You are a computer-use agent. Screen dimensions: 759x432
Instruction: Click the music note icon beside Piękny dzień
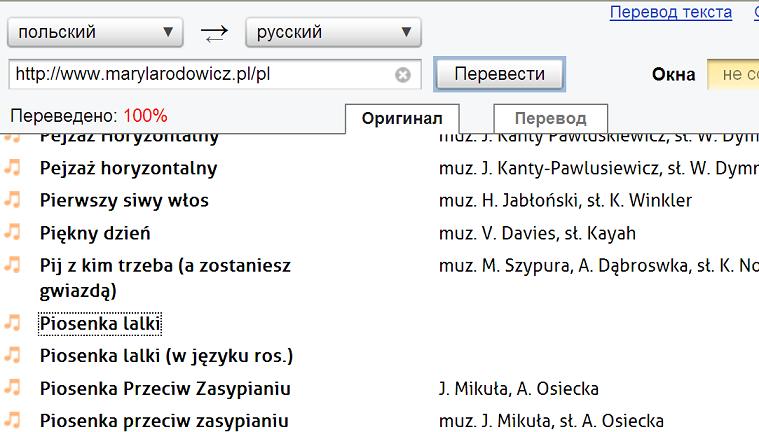(13, 232)
